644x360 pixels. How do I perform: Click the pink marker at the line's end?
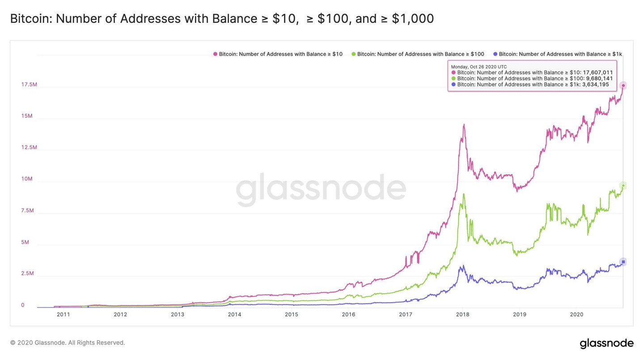pos(623,86)
